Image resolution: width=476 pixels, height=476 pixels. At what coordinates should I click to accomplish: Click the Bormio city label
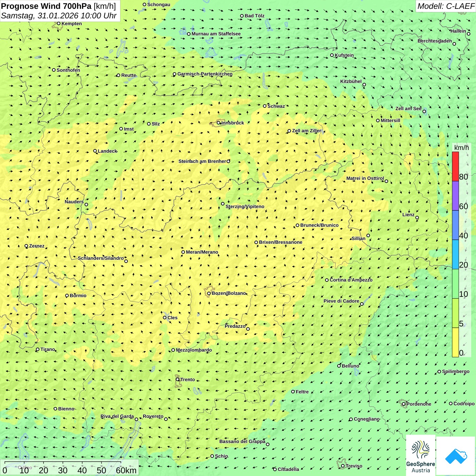[78, 295]
